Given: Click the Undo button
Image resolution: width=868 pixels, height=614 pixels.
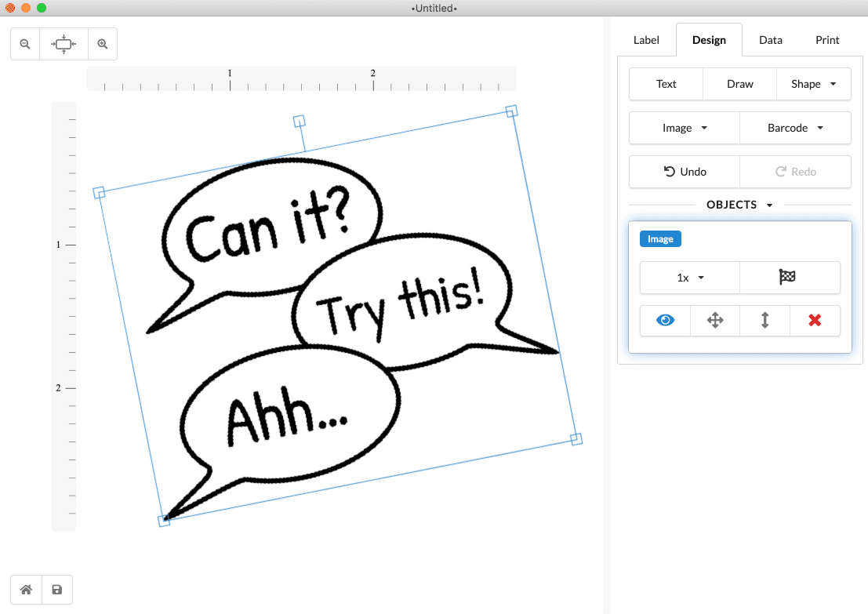Looking at the screenshot, I should [685, 172].
